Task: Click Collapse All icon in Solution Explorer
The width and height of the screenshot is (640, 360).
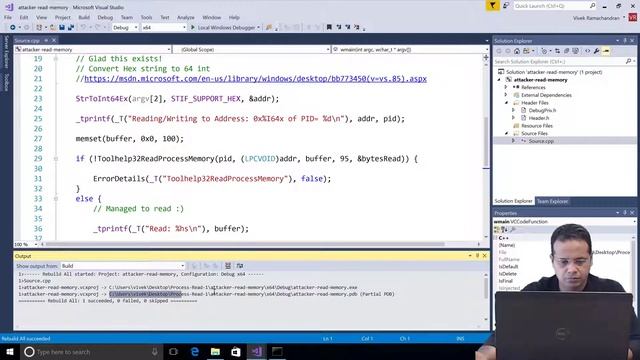Action: [x=567, y=51]
